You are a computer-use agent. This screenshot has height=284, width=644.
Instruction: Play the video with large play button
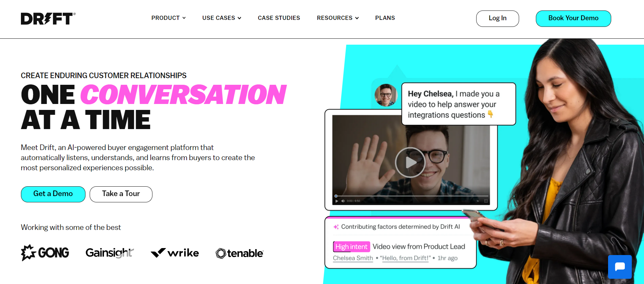click(x=410, y=162)
